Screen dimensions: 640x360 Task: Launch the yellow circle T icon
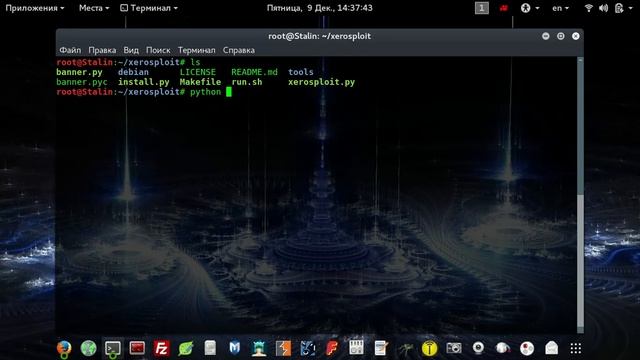429,348
